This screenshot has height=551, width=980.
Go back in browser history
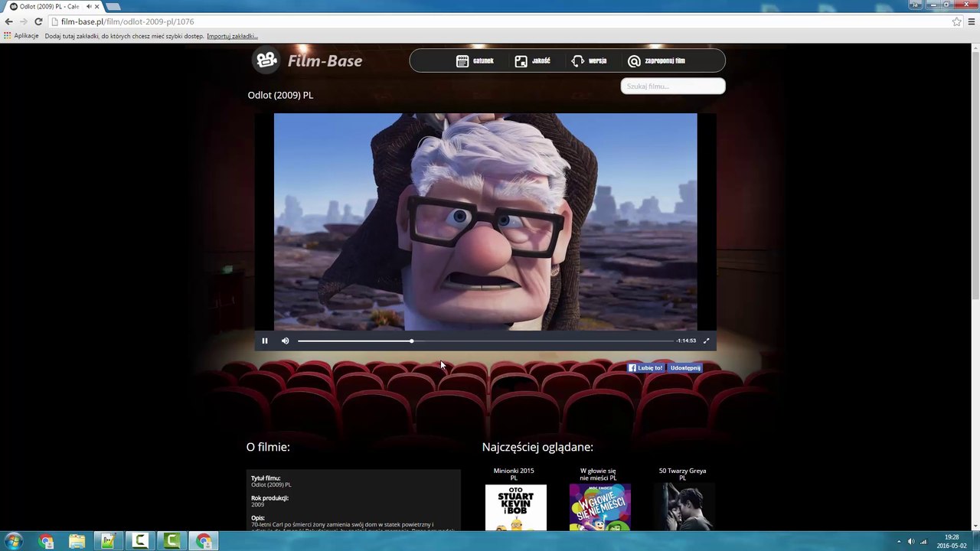click(8, 21)
